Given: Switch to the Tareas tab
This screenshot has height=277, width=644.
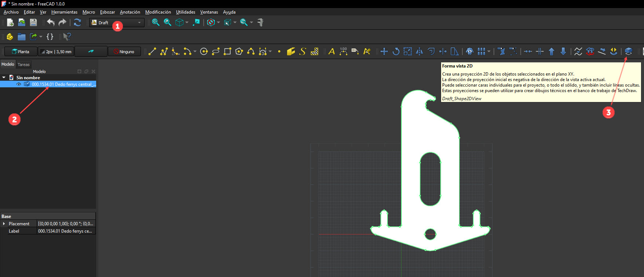Looking at the screenshot, I should (x=23, y=65).
